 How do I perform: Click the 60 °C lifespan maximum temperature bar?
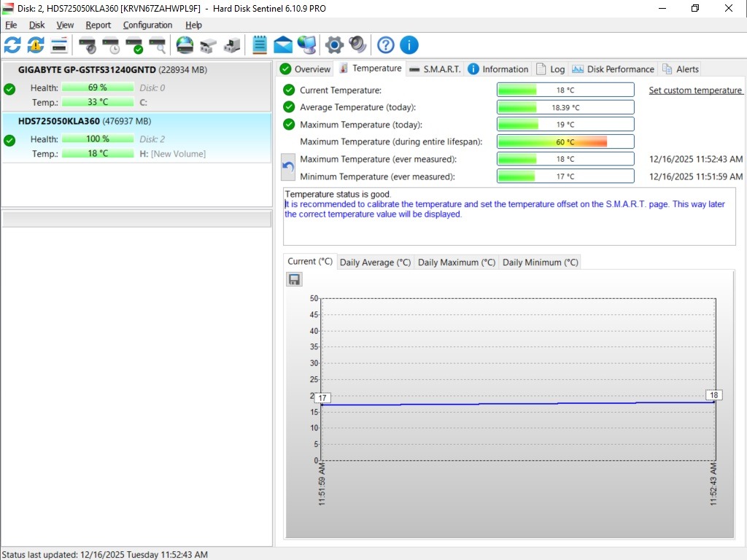[x=565, y=142]
